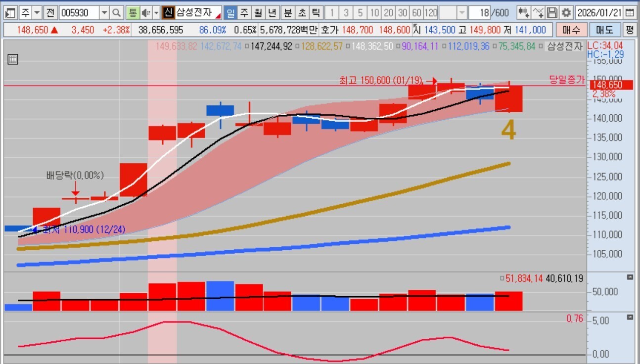Open the stock search magnifier
This screenshot has width=640, height=364.
point(117,12)
